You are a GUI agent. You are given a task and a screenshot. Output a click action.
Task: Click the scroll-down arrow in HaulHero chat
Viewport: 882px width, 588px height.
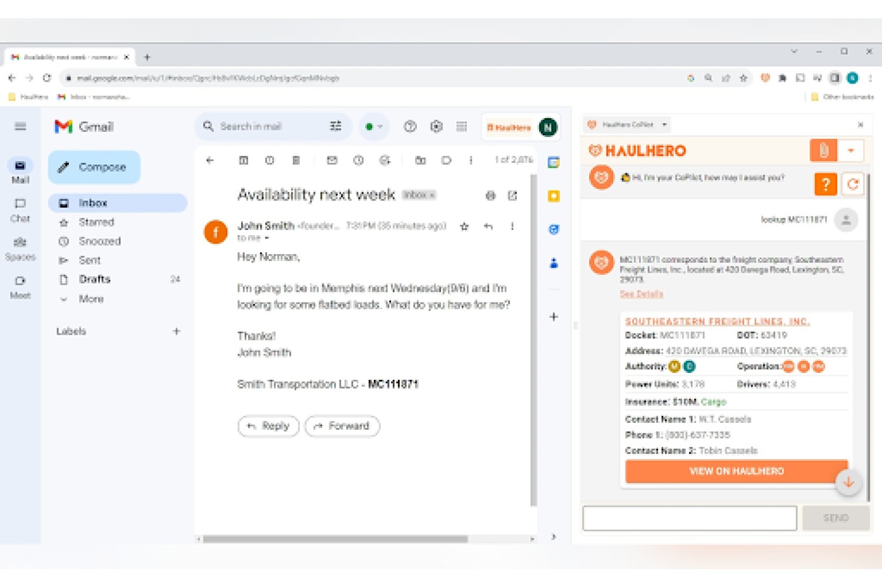[x=848, y=483]
